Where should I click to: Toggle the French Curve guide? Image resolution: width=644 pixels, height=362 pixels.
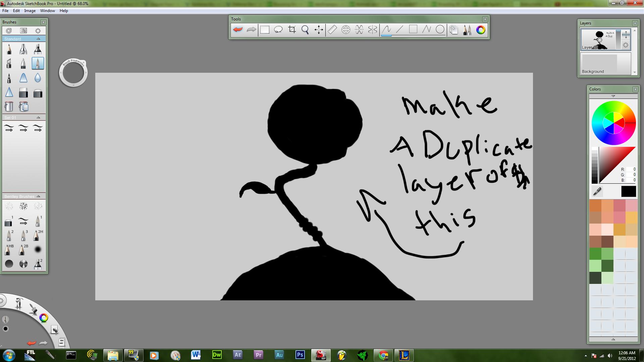click(x=359, y=30)
